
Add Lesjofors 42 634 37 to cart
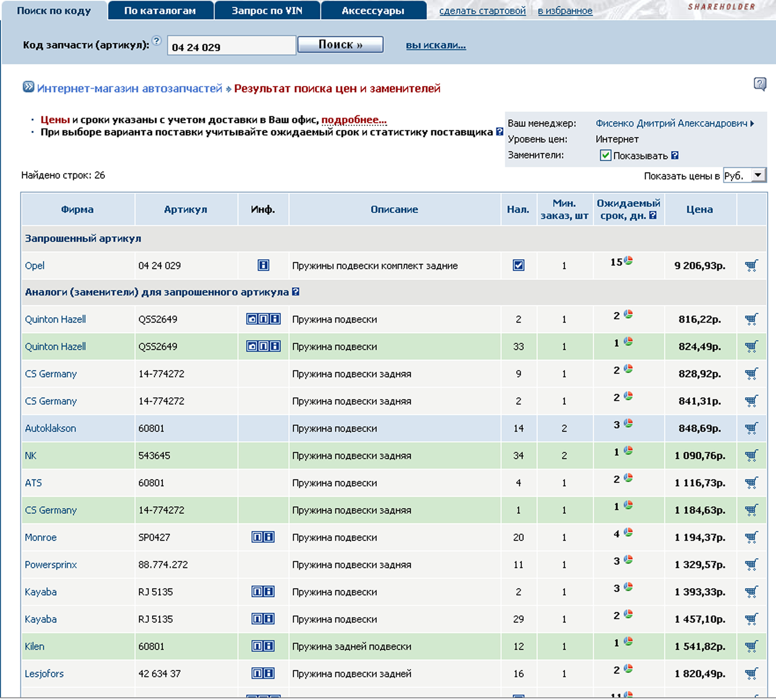(751, 674)
